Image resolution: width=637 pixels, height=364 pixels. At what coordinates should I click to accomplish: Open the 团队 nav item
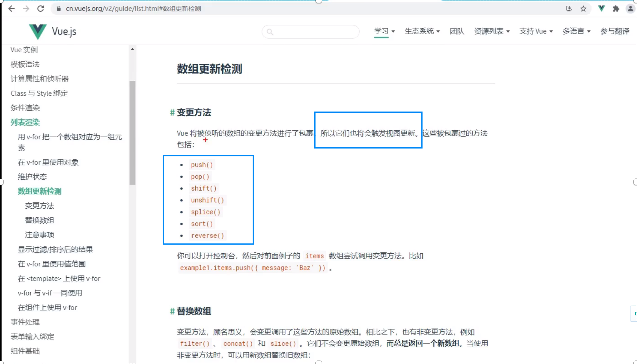coord(457,31)
